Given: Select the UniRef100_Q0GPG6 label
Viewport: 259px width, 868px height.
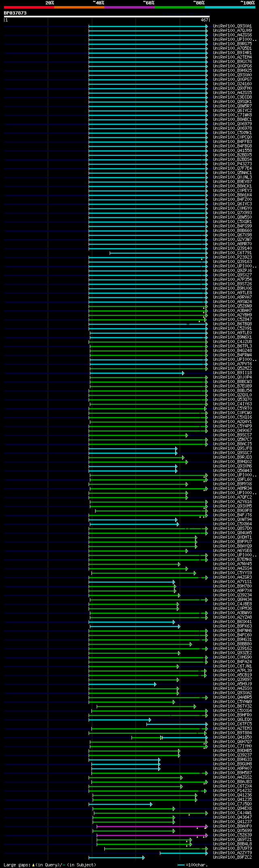Looking at the screenshot, I should pyautogui.click(x=232, y=66).
